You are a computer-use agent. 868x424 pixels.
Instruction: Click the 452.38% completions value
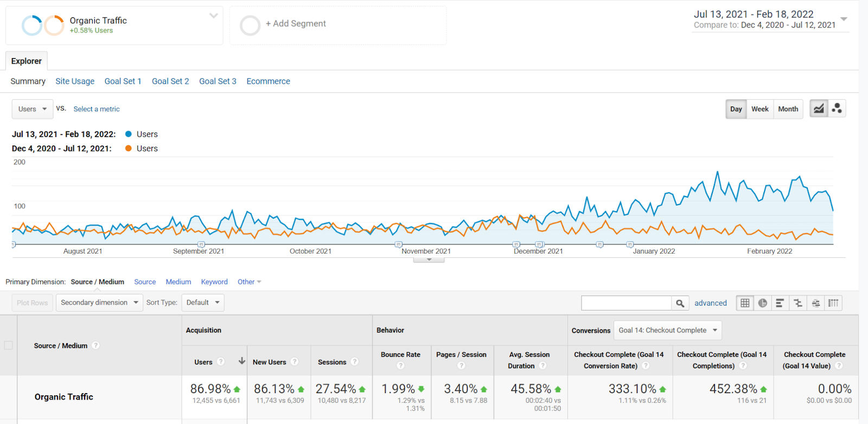(x=733, y=389)
